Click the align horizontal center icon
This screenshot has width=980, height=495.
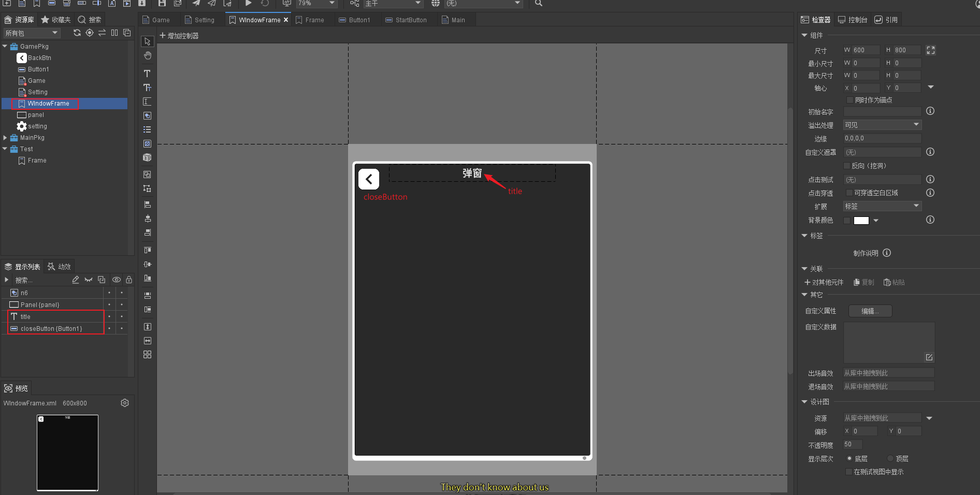[x=147, y=219]
